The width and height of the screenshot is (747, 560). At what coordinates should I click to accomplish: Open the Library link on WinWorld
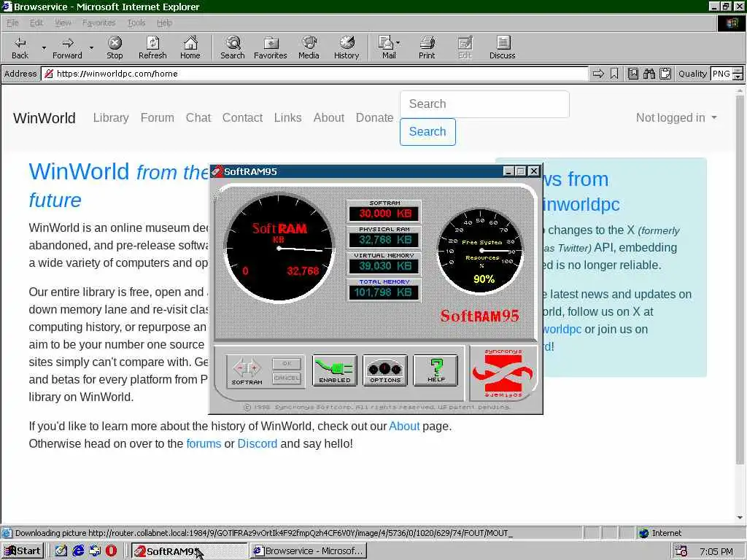111,117
